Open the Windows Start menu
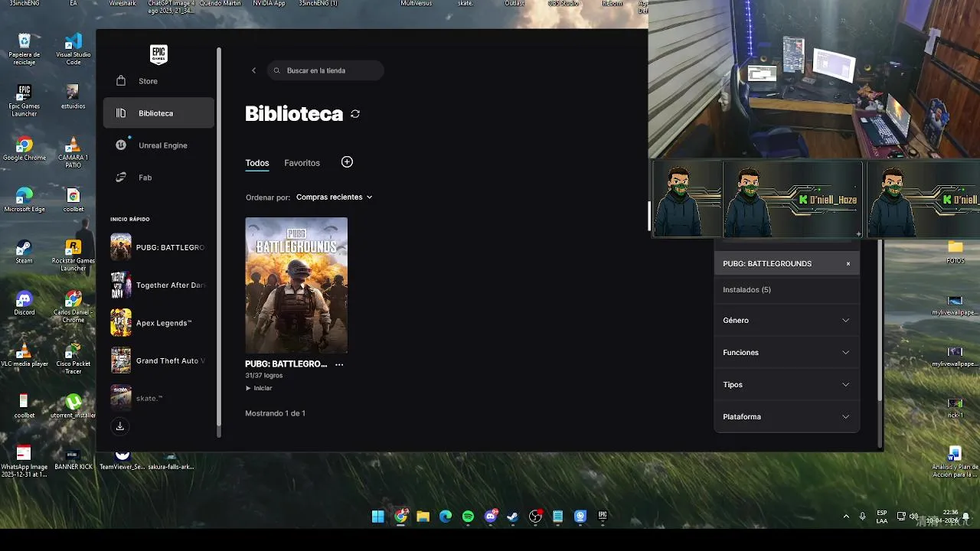Screen dimensions: 980x551 pyautogui.click(x=378, y=517)
